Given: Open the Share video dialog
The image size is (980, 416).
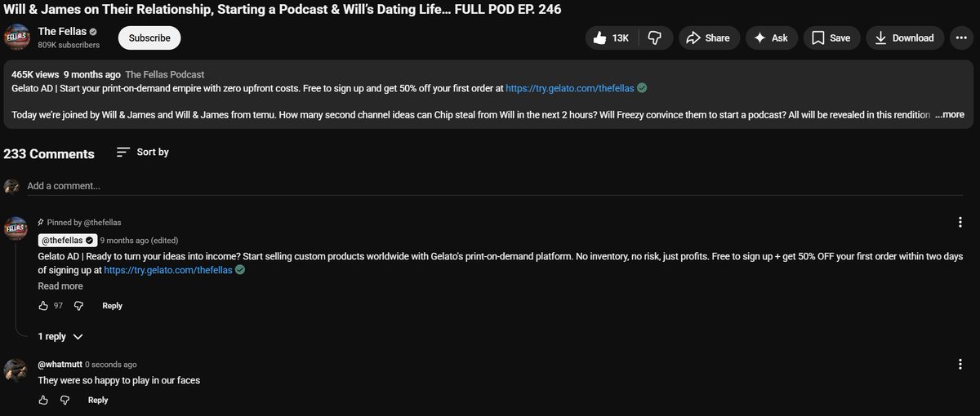Looking at the screenshot, I should point(709,38).
